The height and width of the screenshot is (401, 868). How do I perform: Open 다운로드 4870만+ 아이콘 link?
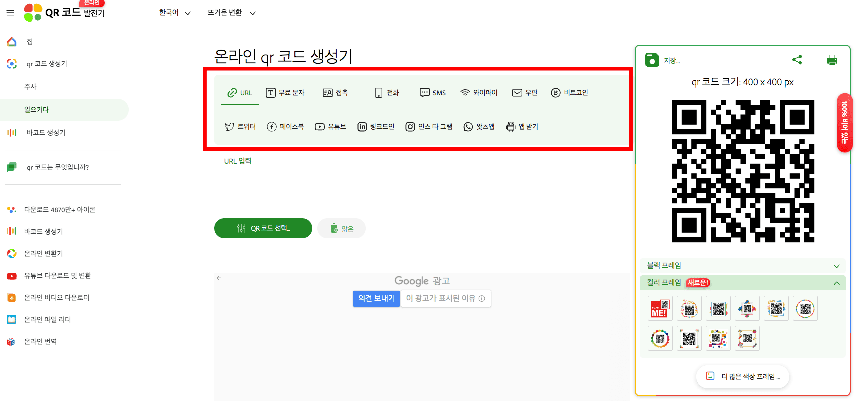click(x=60, y=210)
